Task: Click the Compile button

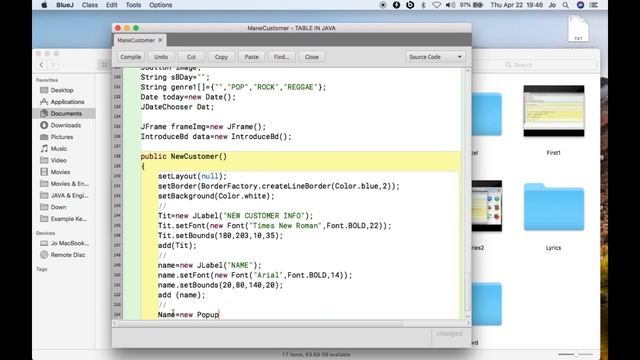Action: coord(131,57)
